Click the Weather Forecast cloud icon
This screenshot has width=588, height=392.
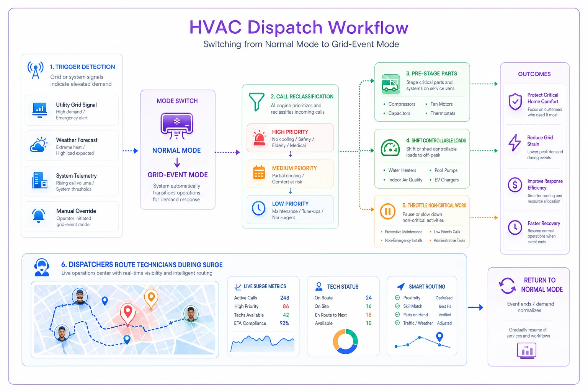[x=39, y=145]
